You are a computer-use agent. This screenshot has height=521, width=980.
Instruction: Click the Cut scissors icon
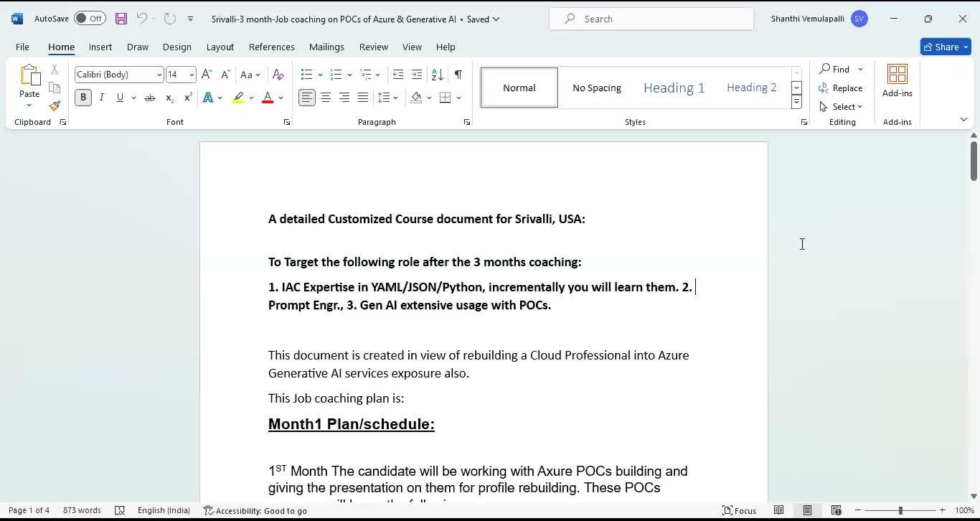coord(55,70)
